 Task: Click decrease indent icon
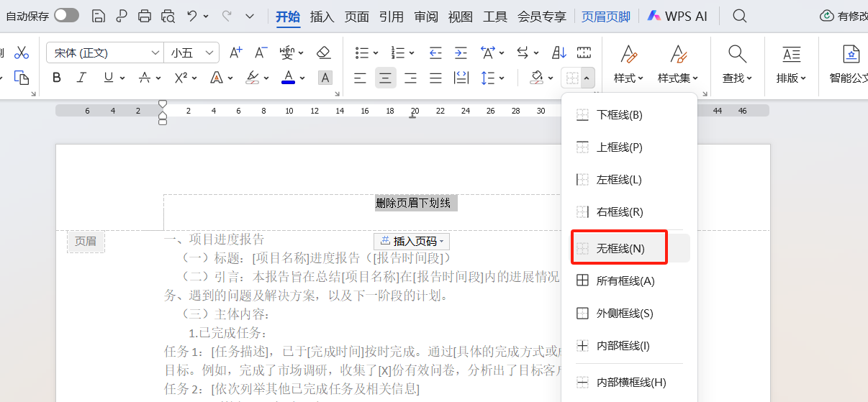435,52
